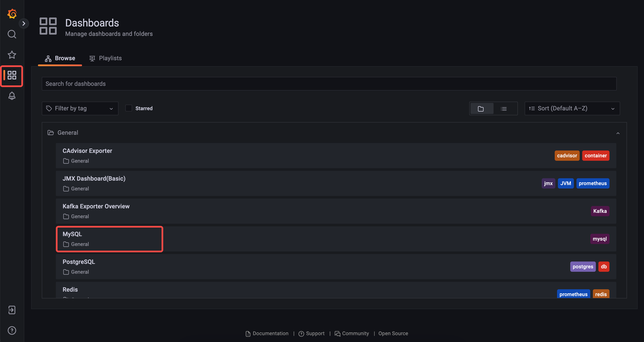
Task: Open the Filter by tag dropdown
Action: pyautogui.click(x=80, y=108)
